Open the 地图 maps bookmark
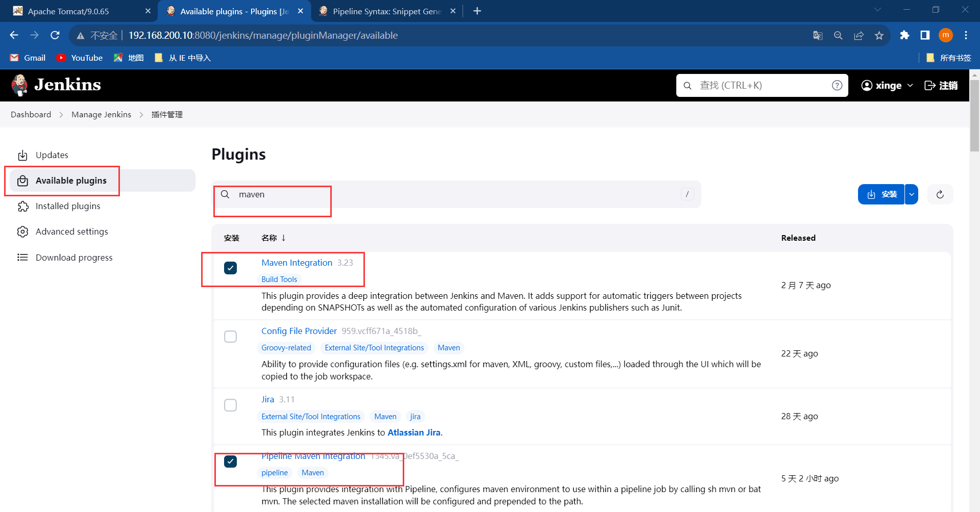This screenshot has width=980, height=512. click(129, 58)
